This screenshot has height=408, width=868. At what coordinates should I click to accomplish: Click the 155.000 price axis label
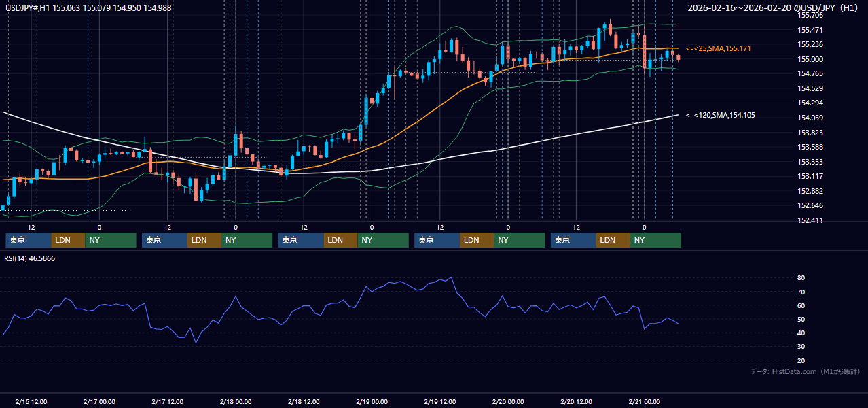point(810,59)
